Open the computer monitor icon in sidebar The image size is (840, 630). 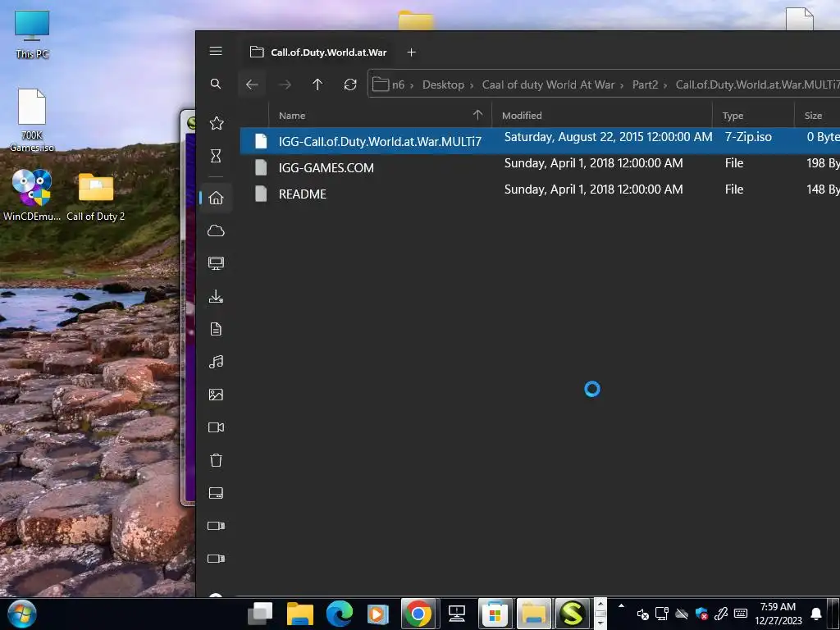point(216,263)
